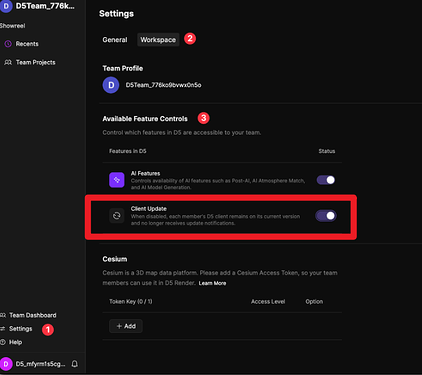The image size is (422, 375).
Task: Click the Access Level column header
Action: click(268, 301)
